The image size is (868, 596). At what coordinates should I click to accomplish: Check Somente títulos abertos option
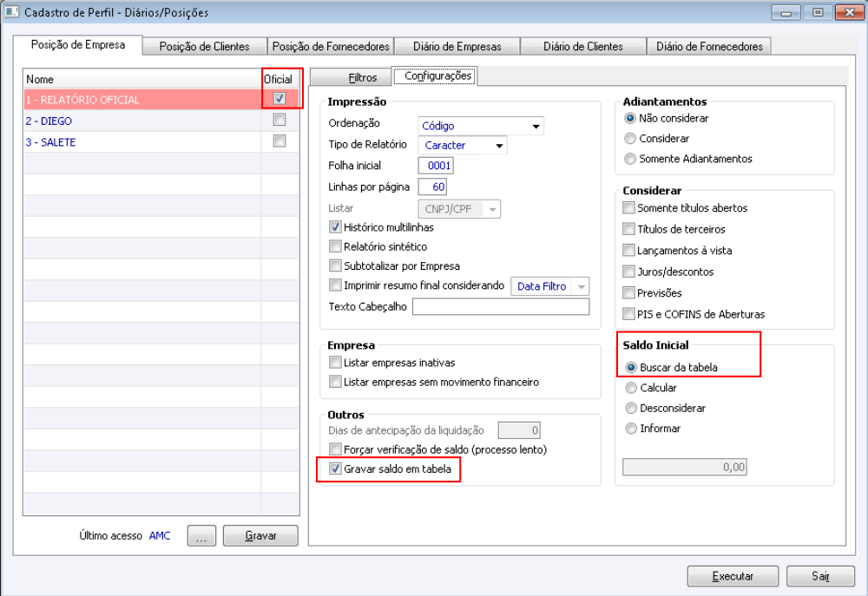[628, 208]
